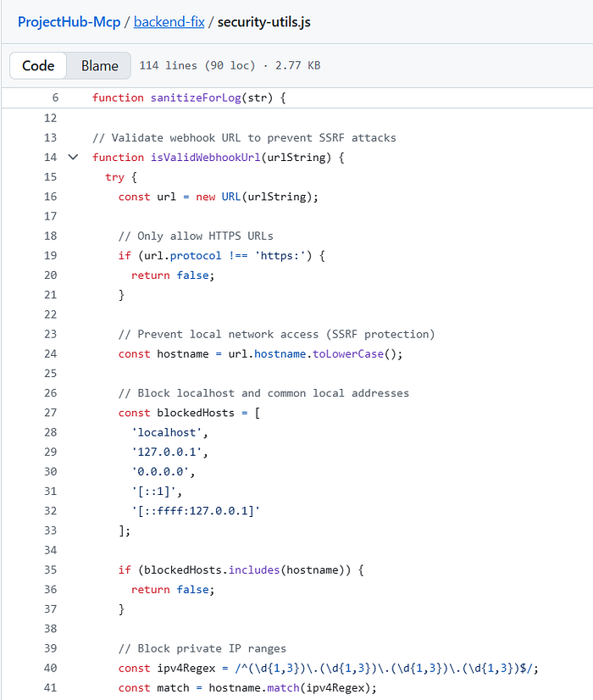Click 'return false;' on line 20
This screenshot has width=593, height=700.
tap(173, 275)
